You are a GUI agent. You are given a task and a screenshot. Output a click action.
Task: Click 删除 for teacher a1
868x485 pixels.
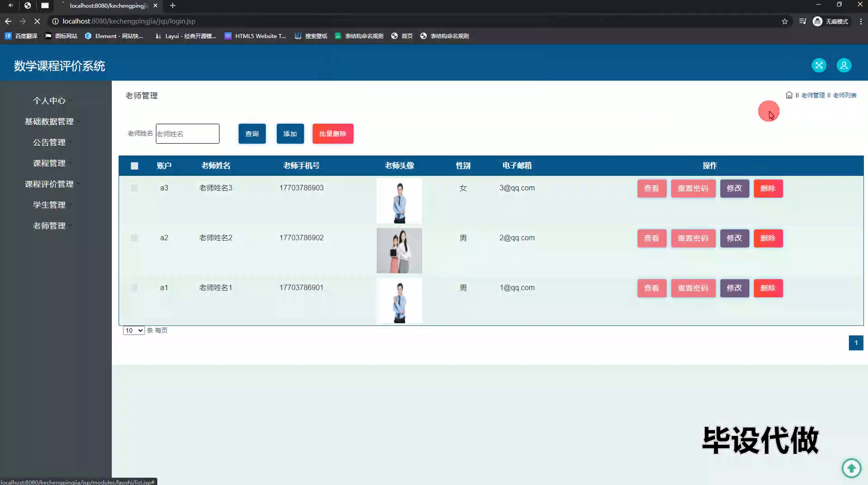click(768, 288)
